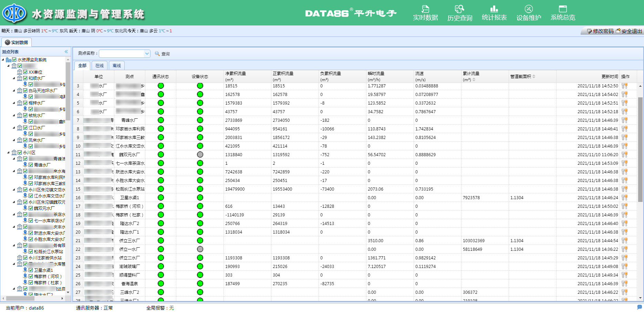This screenshot has width=644, height=312.
Task: Click the 查询 search magnifier icon
Action: coord(157,54)
